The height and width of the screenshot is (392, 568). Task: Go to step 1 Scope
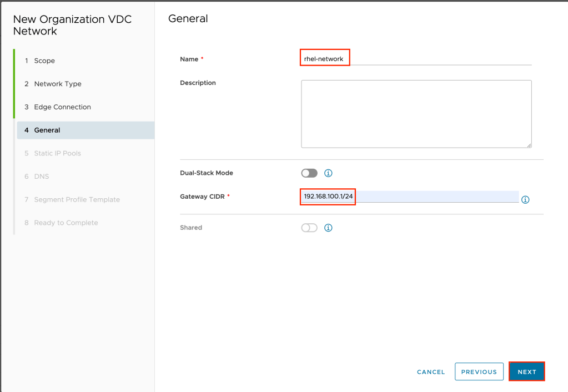44,61
